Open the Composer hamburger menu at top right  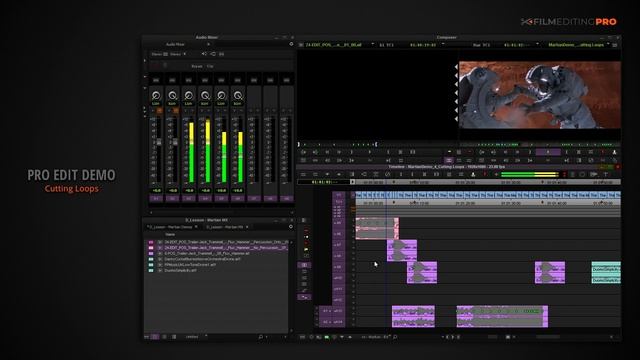pos(615,44)
